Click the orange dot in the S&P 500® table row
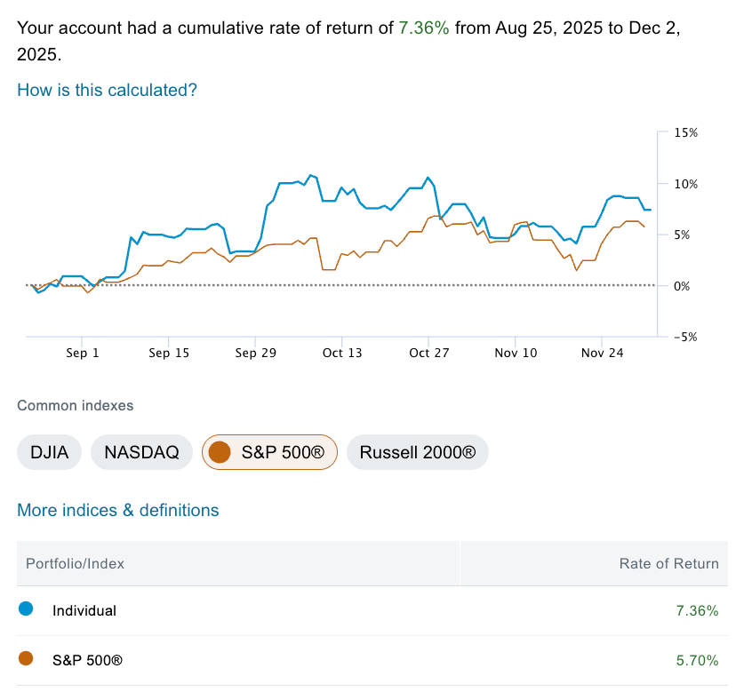The width and height of the screenshot is (736, 700). click(x=26, y=659)
